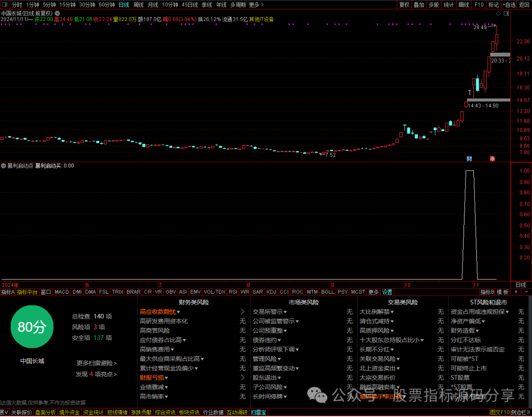Screen dimensions: 532x417
Task: Open chevron arrow for 高应收款隐忧 row
Action: click(242, 312)
